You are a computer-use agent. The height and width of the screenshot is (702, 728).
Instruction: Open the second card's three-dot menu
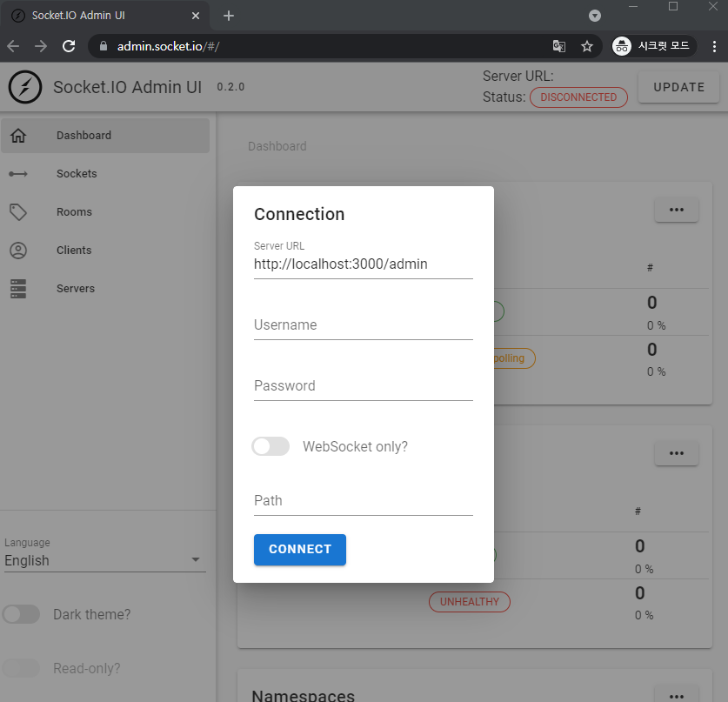(677, 453)
